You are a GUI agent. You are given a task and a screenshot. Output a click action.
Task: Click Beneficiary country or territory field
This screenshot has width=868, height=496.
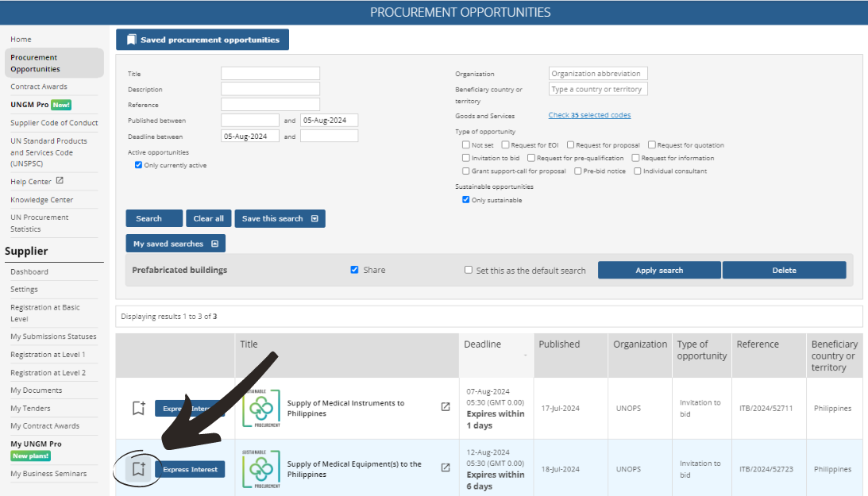click(598, 88)
